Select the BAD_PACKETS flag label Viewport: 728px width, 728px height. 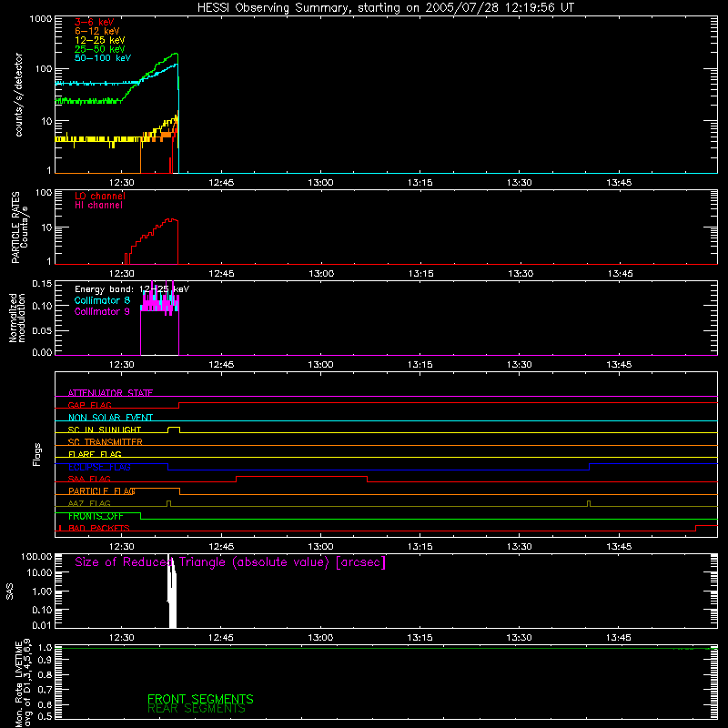(99, 528)
